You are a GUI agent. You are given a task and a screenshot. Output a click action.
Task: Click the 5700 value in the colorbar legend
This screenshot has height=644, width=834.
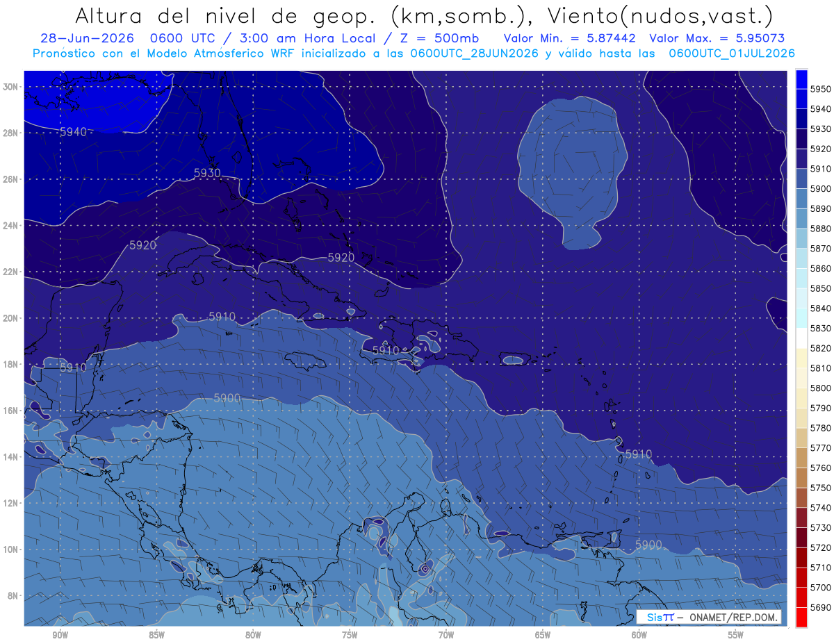pyautogui.click(x=820, y=587)
